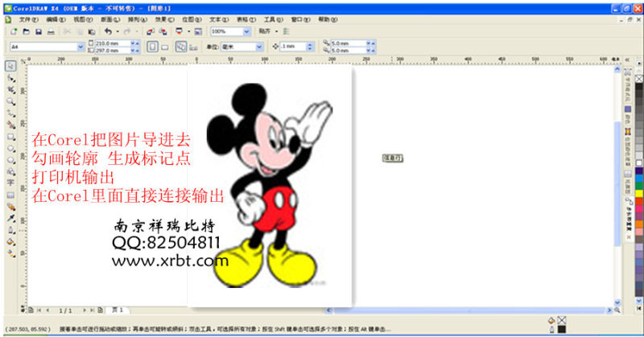The image size is (644, 337).
Task: Toggle Landscape page orientation
Action: tap(165, 47)
